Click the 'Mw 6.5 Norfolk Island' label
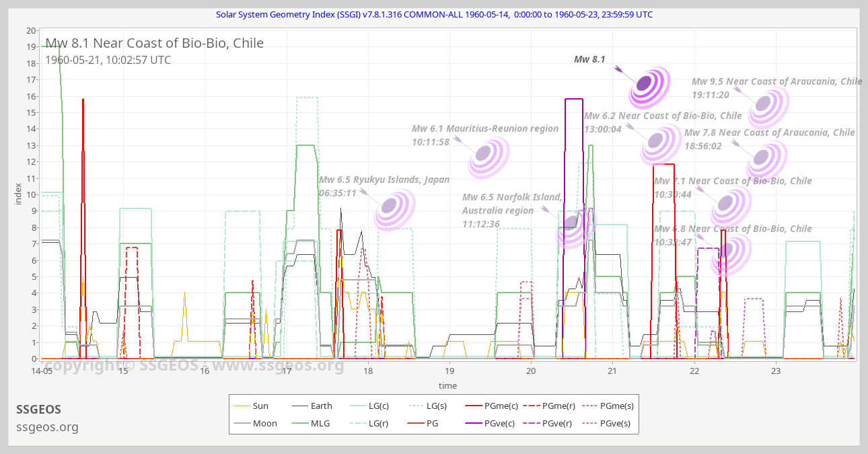 [512, 197]
